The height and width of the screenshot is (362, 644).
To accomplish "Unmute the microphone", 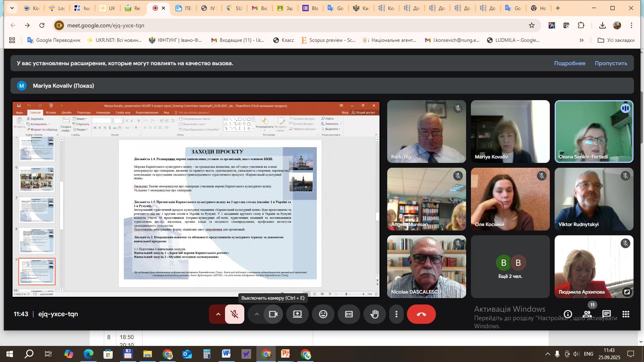I will coord(235,315).
